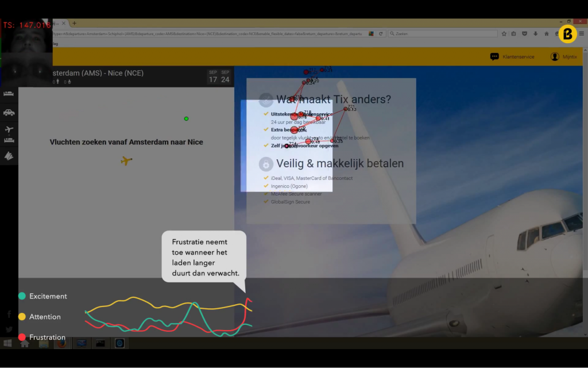Select the flight plus hotel sidebar icon
588x368 pixels.
[9, 135]
